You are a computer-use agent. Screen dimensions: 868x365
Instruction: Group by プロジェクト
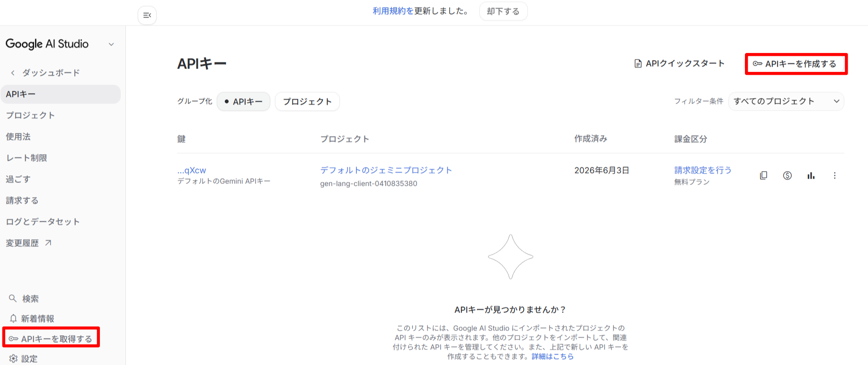click(x=307, y=102)
